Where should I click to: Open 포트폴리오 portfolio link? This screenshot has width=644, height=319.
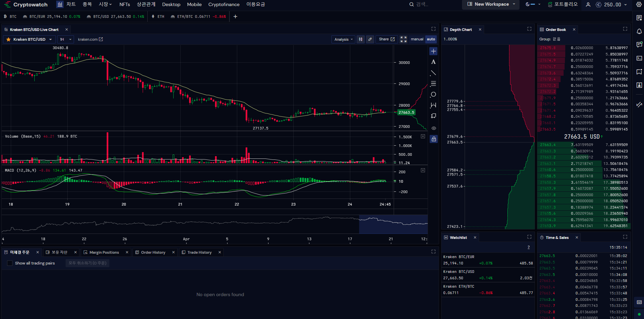[563, 4]
